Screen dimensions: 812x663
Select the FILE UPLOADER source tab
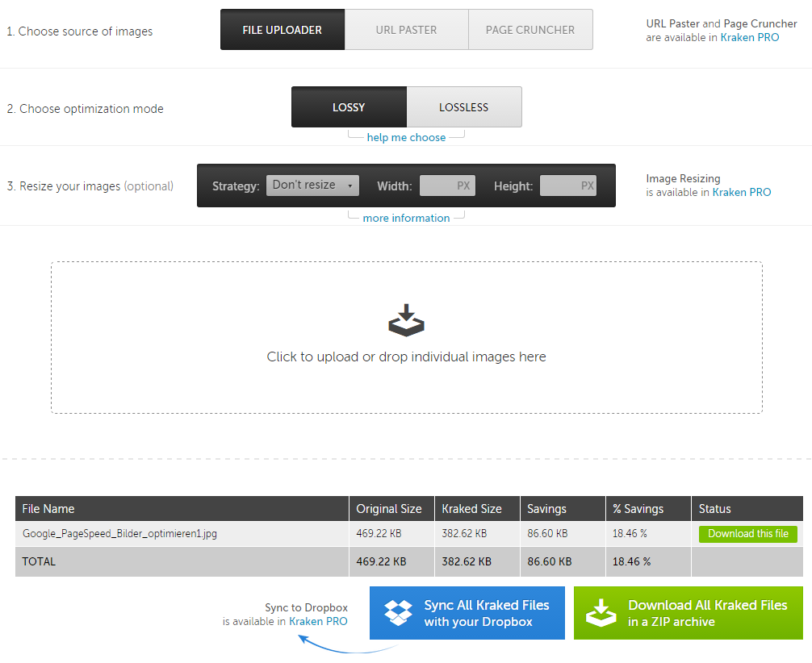283,30
